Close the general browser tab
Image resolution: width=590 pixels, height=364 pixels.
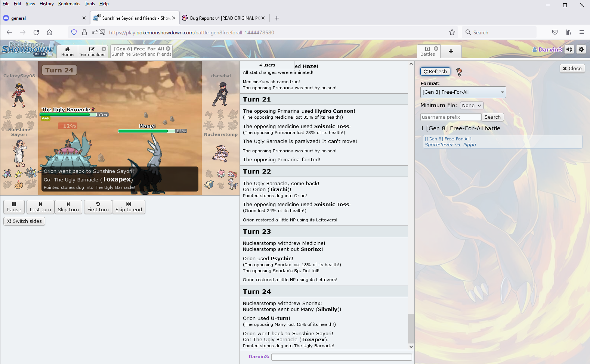(x=84, y=18)
